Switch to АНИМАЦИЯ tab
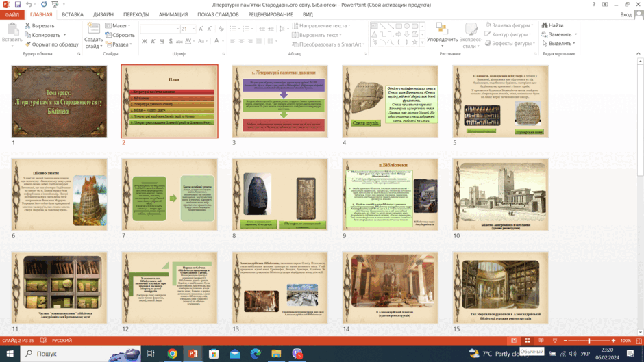This screenshot has height=362, width=644. [x=173, y=14]
